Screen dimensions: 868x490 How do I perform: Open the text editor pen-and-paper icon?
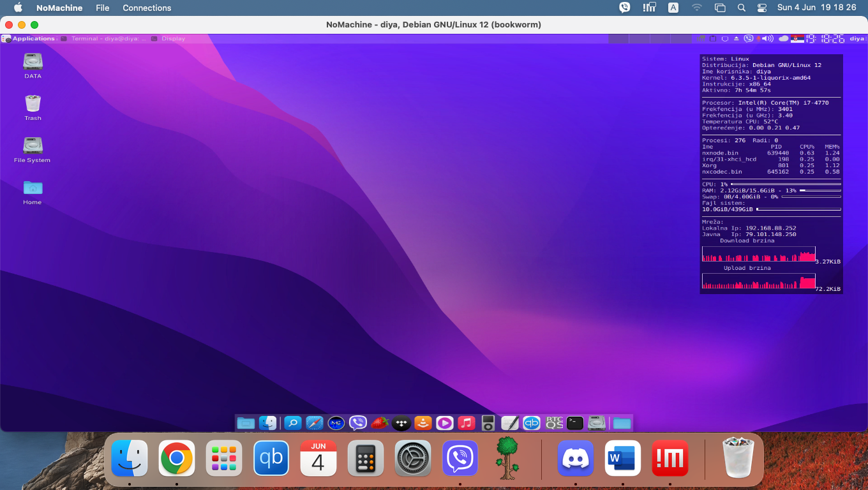[510, 422]
